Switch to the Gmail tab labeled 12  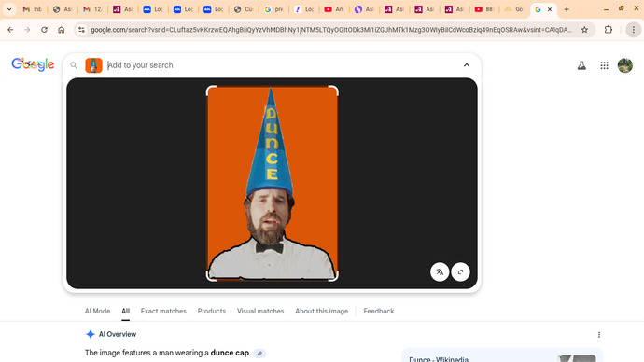[x=92, y=9]
